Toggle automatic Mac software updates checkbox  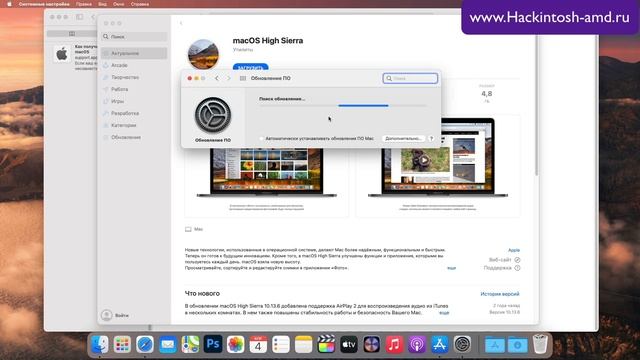tap(262, 139)
